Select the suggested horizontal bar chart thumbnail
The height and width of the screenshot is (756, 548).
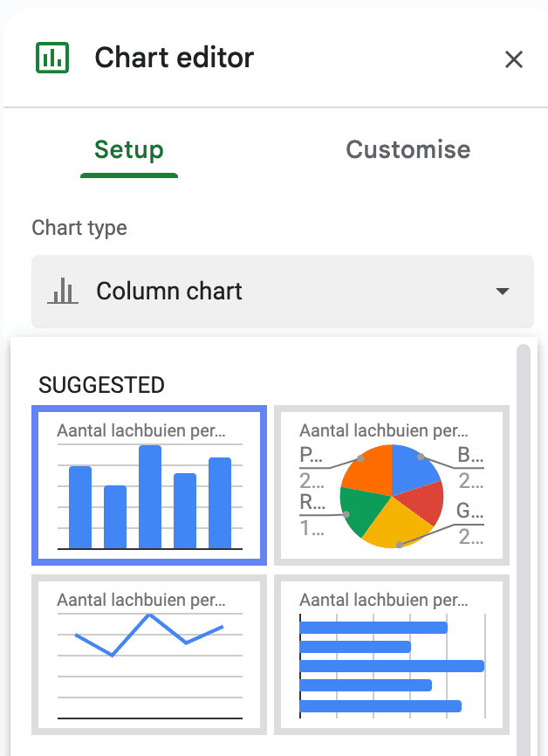(x=390, y=654)
